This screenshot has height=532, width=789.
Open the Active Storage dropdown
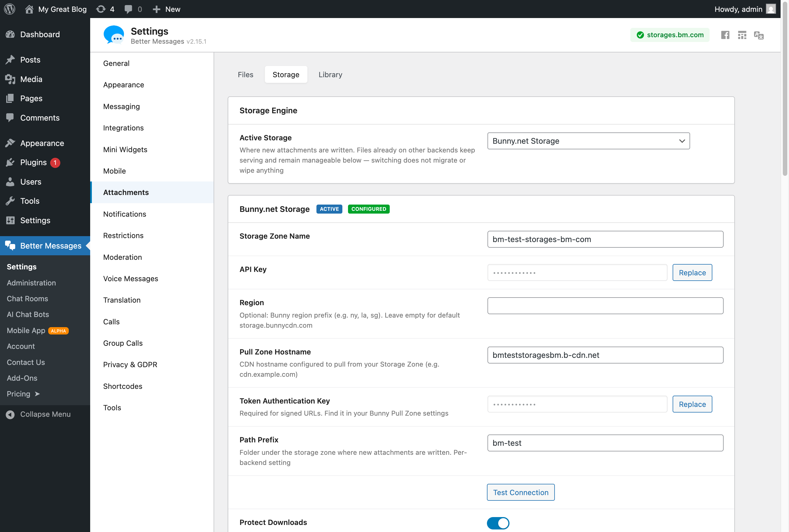click(x=589, y=141)
